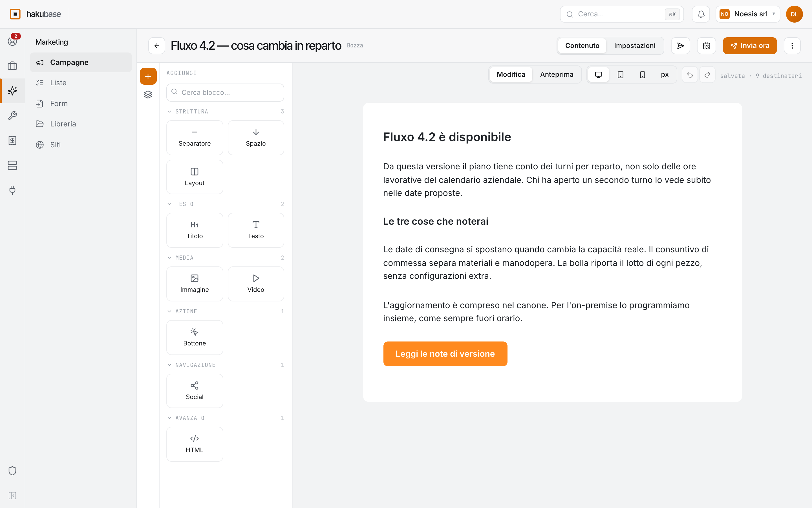
Task: Undo the last edit
Action: [x=690, y=75]
